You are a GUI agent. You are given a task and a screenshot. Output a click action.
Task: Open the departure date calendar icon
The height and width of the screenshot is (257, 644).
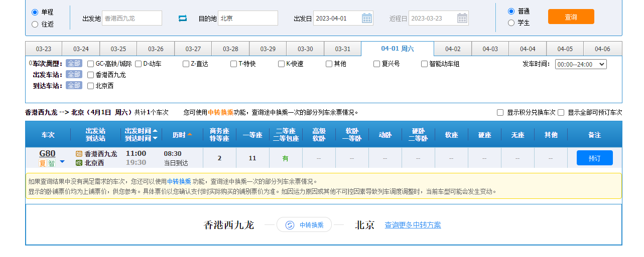coord(367,19)
